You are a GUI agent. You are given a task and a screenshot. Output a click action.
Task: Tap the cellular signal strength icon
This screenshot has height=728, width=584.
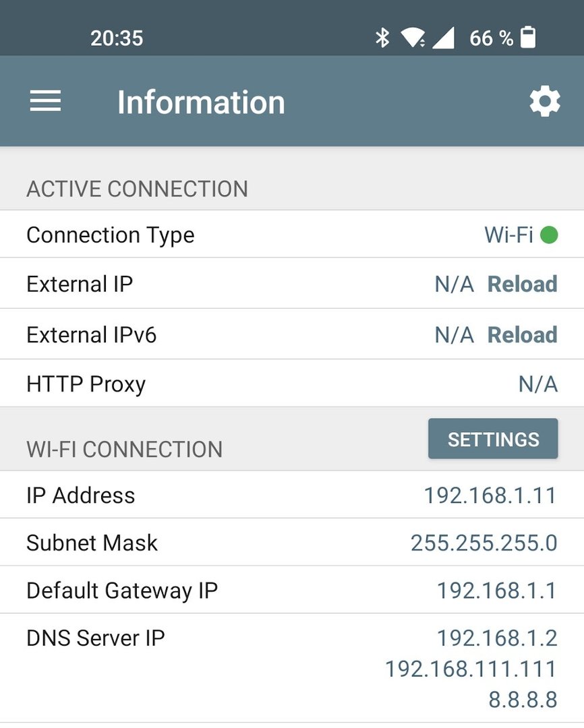pyautogui.click(x=443, y=38)
